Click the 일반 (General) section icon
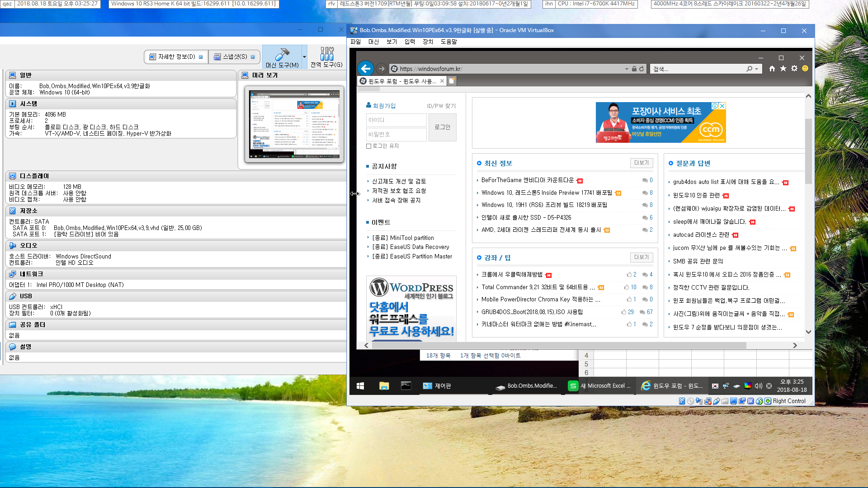The image size is (868, 488). [13, 75]
